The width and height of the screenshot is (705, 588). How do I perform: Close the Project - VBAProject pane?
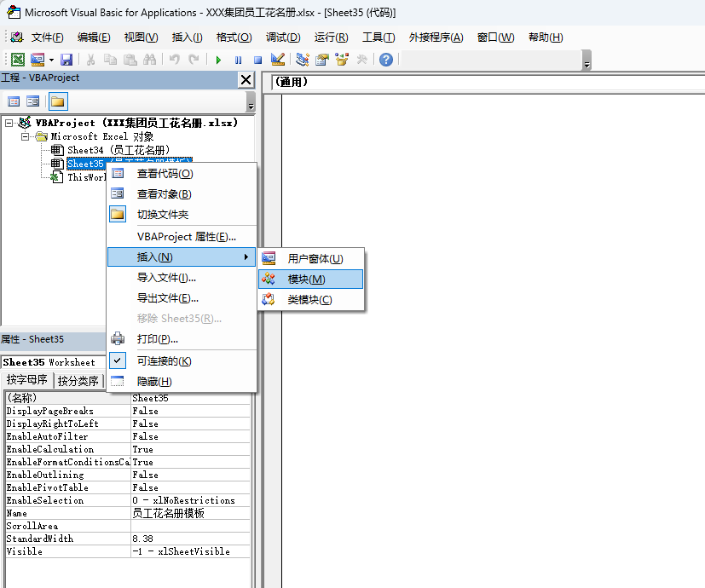click(246, 80)
